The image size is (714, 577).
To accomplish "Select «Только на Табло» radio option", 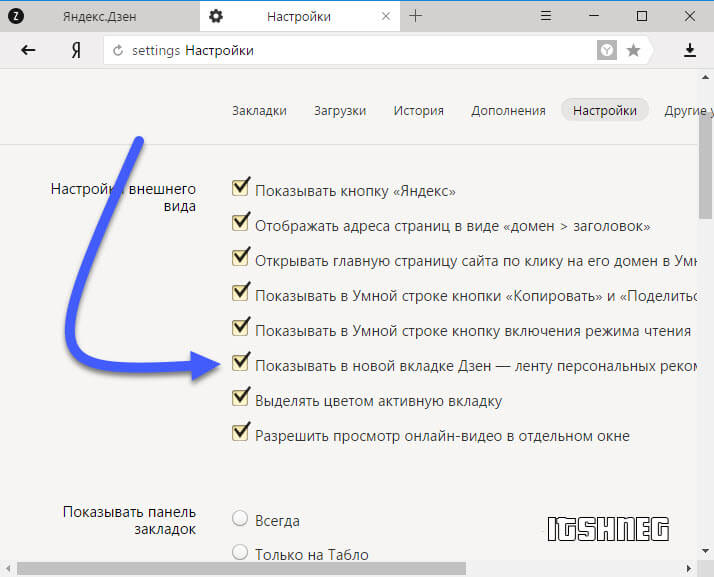I will click(240, 552).
